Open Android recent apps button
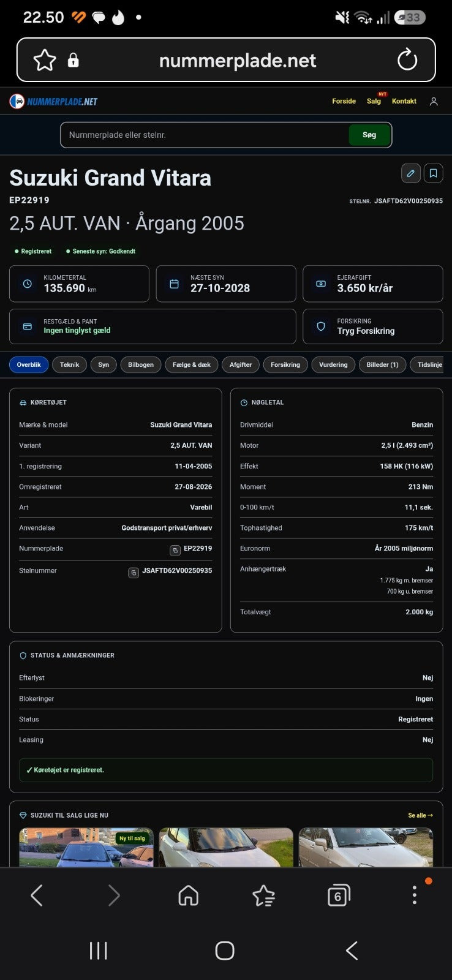 [99, 951]
